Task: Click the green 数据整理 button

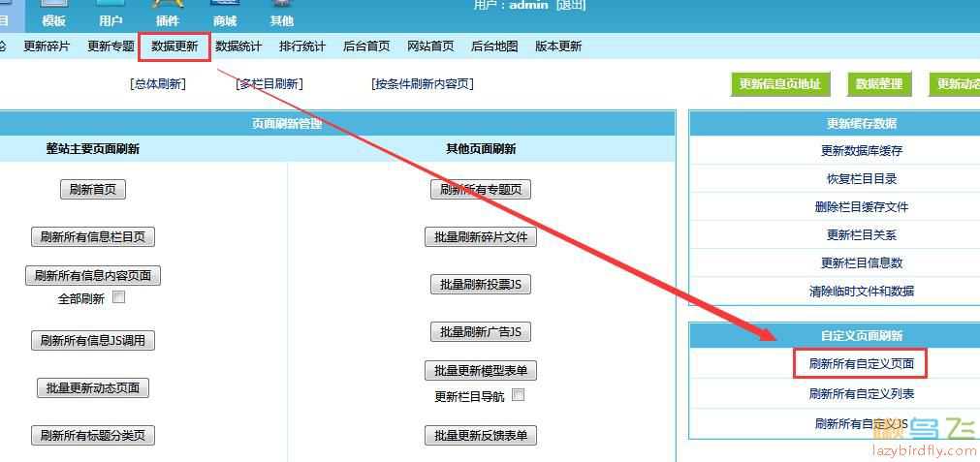Action: click(x=879, y=84)
